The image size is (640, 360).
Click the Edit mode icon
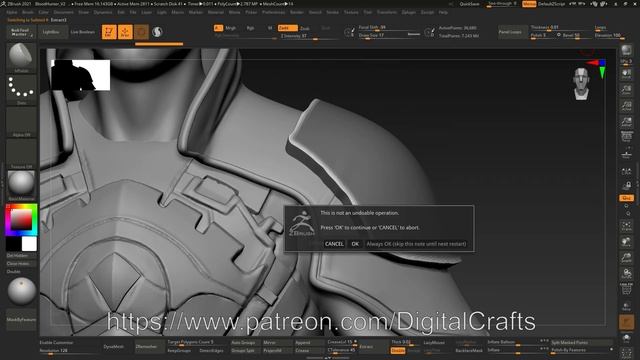[x=109, y=32]
